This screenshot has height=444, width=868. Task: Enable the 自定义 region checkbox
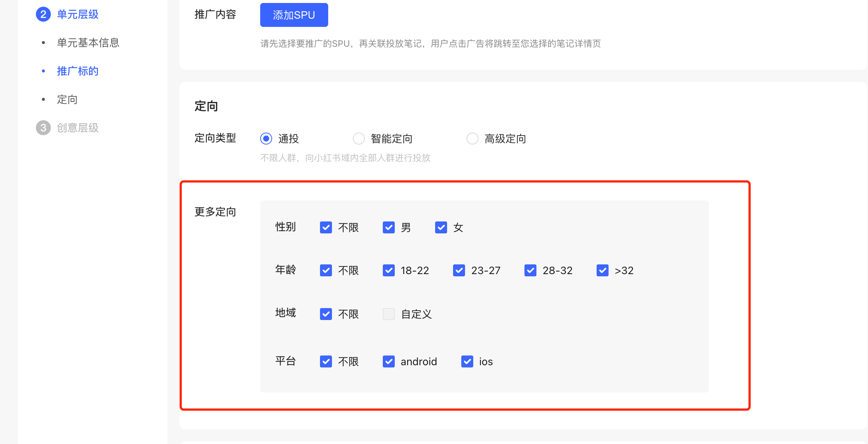pos(389,314)
